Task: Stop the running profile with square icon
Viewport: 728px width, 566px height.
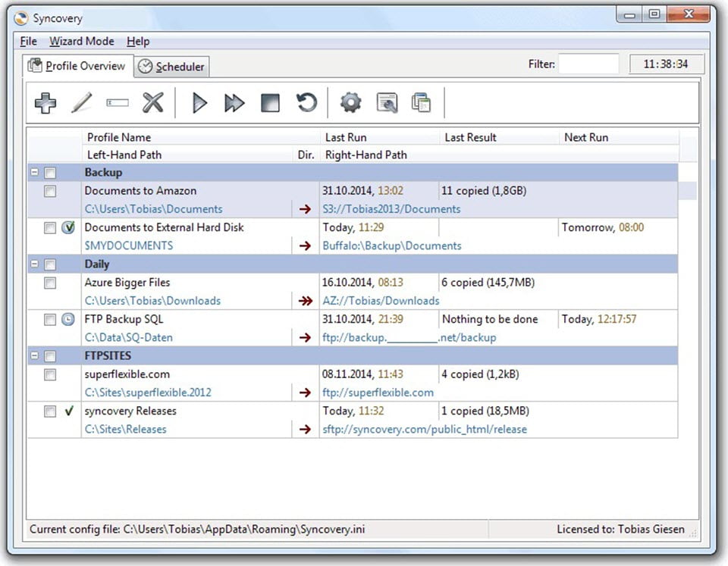Action: [270, 102]
